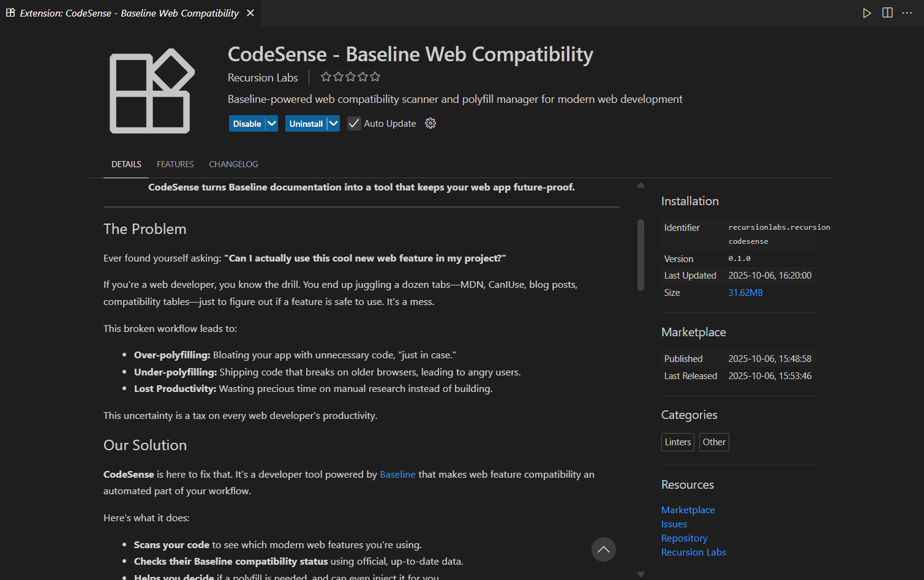
Task: Open the Issues resource link
Action: (674, 524)
